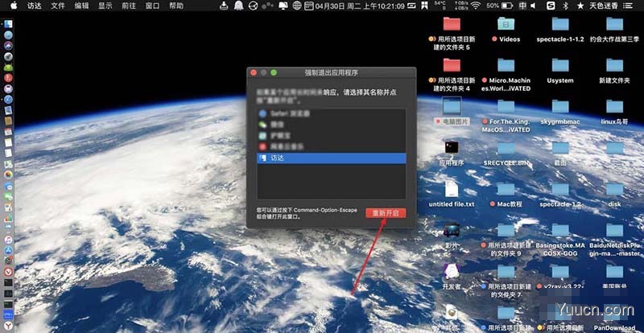Image resolution: width=644 pixels, height=333 pixels.
Task: Select the Safari 浏览器 row in the list
Action: pyautogui.click(x=332, y=113)
